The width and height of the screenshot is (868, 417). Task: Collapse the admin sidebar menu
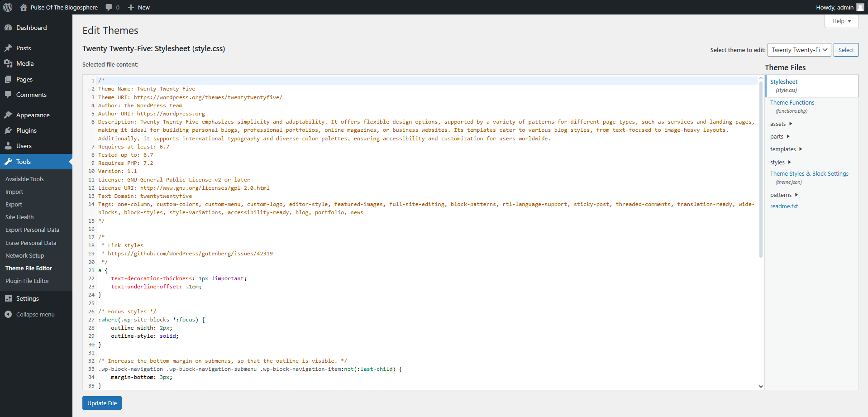30,314
